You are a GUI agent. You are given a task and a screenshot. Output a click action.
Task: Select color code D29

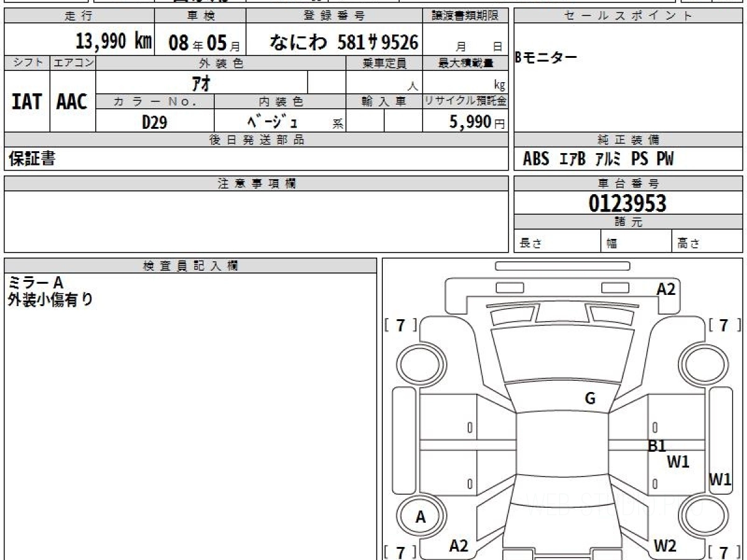[154, 122]
